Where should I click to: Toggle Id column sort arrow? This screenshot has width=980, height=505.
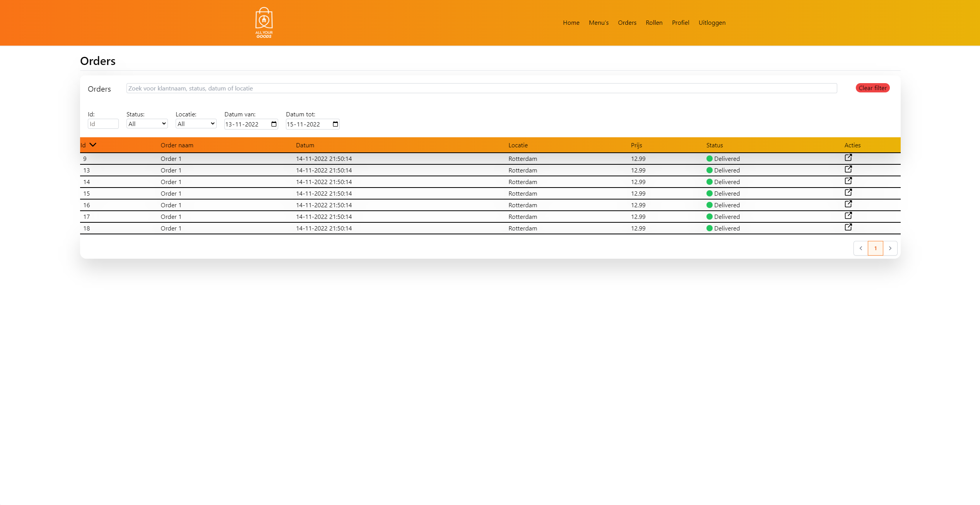[93, 145]
